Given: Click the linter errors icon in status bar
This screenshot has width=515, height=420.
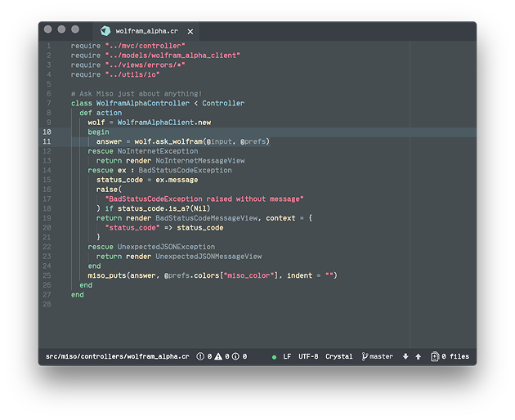Looking at the screenshot, I should (201, 356).
